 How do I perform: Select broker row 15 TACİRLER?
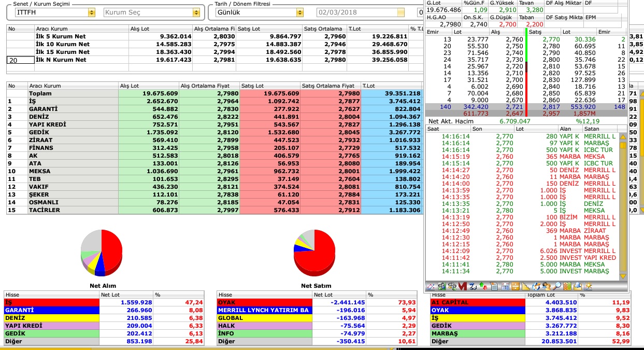click(x=215, y=210)
